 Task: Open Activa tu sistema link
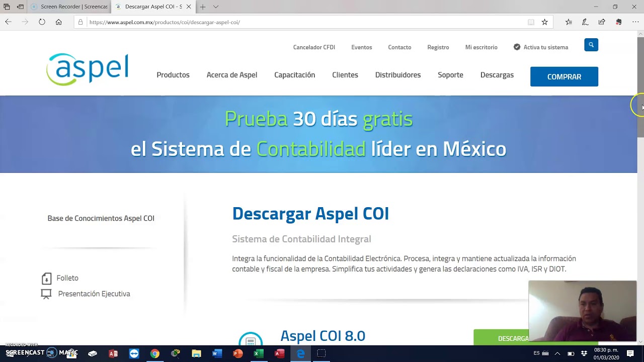coord(546,47)
